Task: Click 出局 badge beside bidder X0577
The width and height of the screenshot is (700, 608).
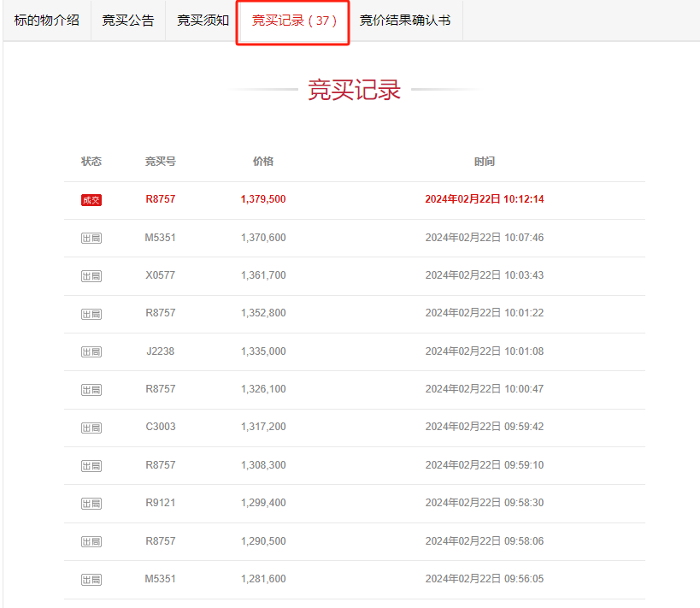Action: [x=91, y=275]
